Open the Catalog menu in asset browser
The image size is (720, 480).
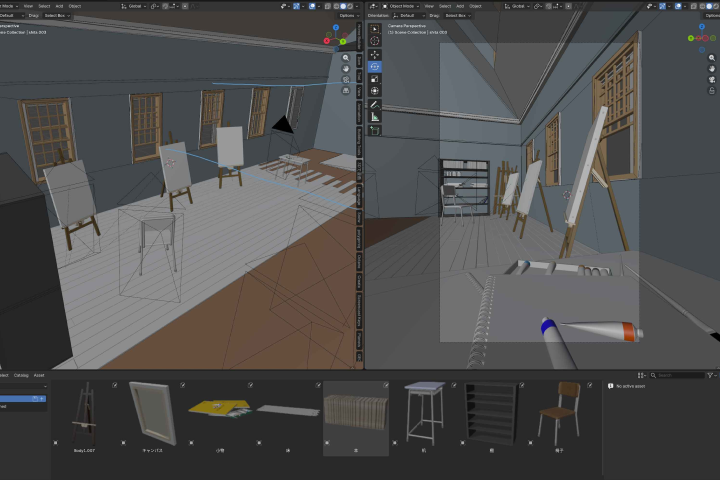coord(21,375)
